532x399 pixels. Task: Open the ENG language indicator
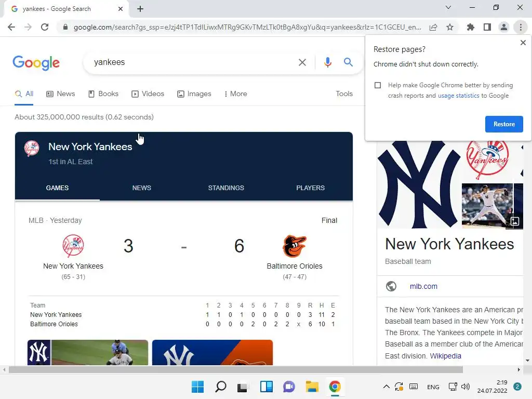433,387
